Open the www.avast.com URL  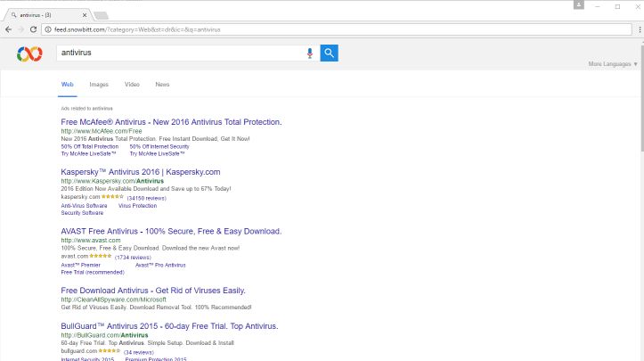[x=91, y=240]
